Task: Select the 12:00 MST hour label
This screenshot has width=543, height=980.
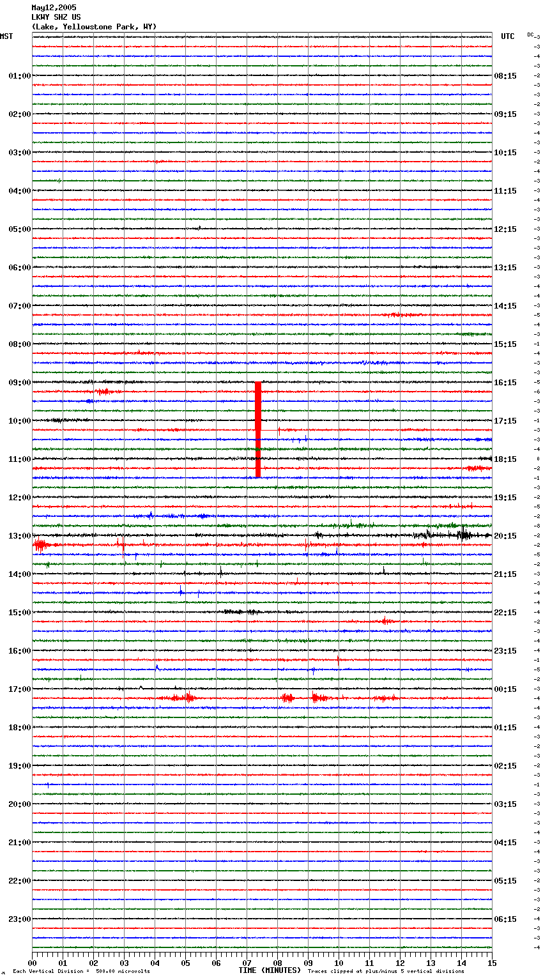Action: click(x=20, y=498)
